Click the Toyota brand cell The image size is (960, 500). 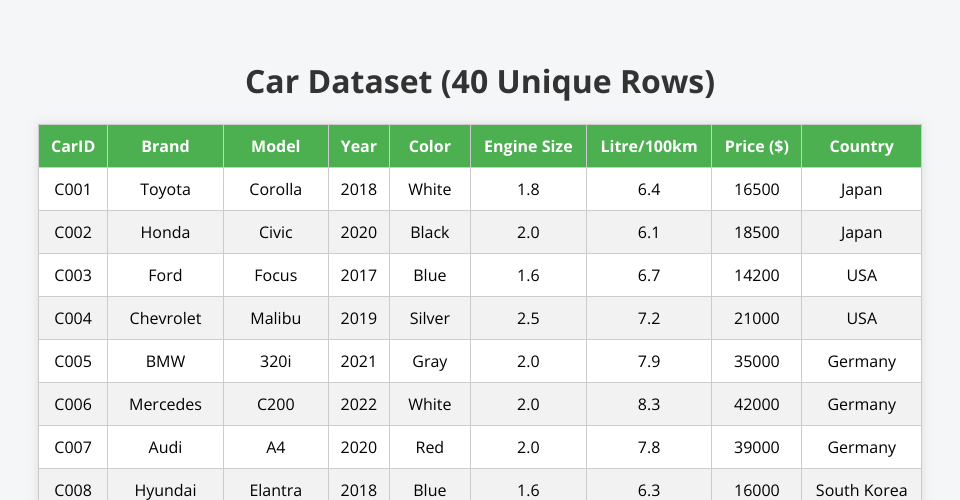pos(165,189)
